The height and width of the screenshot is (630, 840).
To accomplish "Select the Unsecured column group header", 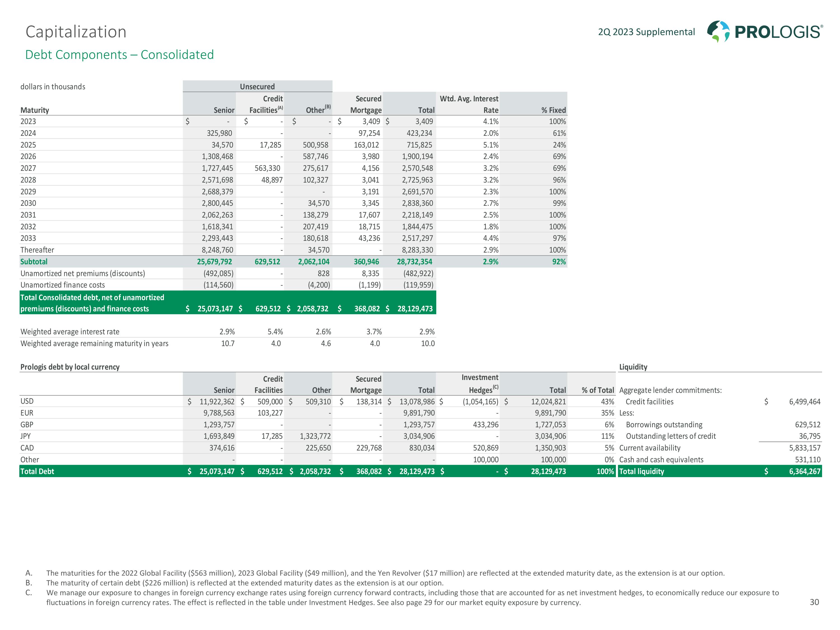I will [257, 87].
